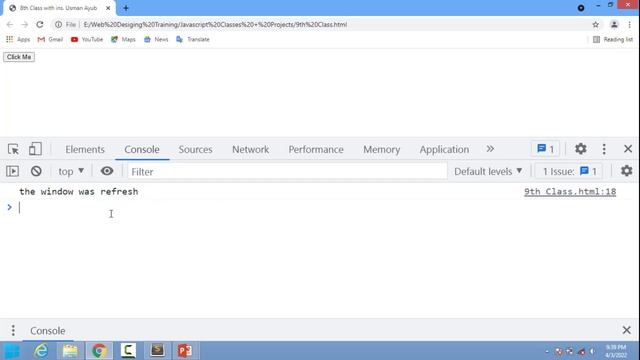Open the News bookmark

[x=156, y=39]
